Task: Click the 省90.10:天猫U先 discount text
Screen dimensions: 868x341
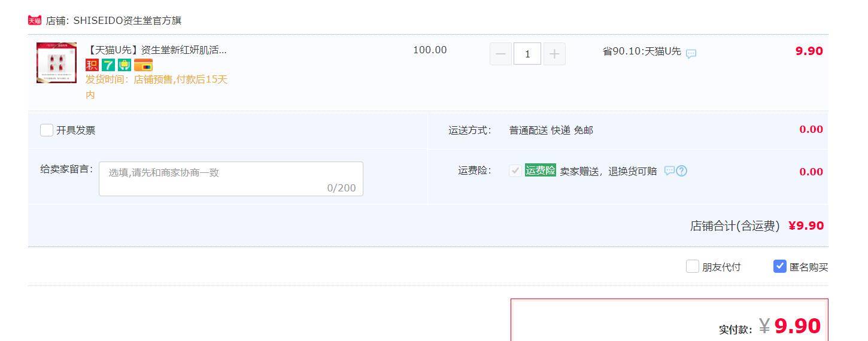Action: pos(642,51)
